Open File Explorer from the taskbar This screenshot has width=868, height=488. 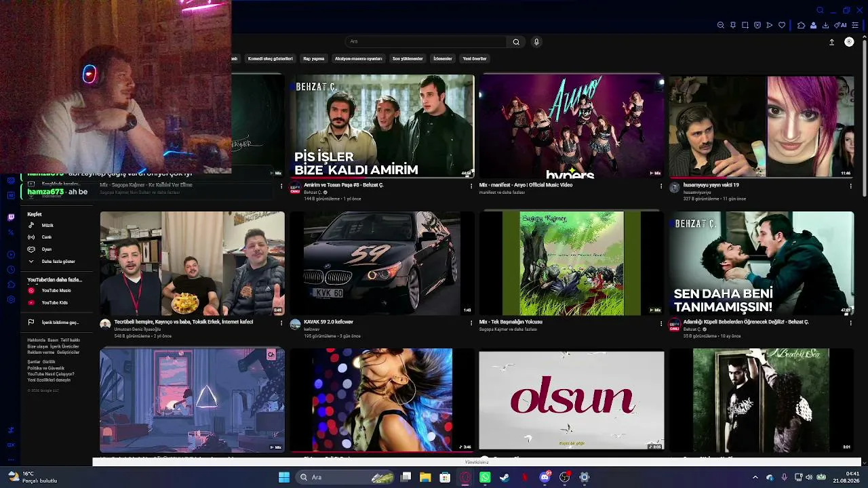(425, 477)
